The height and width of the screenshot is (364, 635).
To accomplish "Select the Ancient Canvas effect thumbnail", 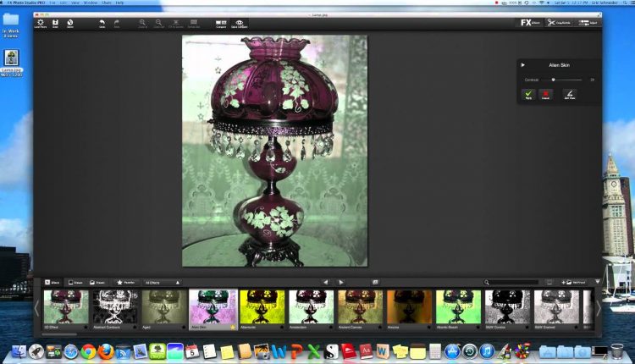I will pos(361,306).
